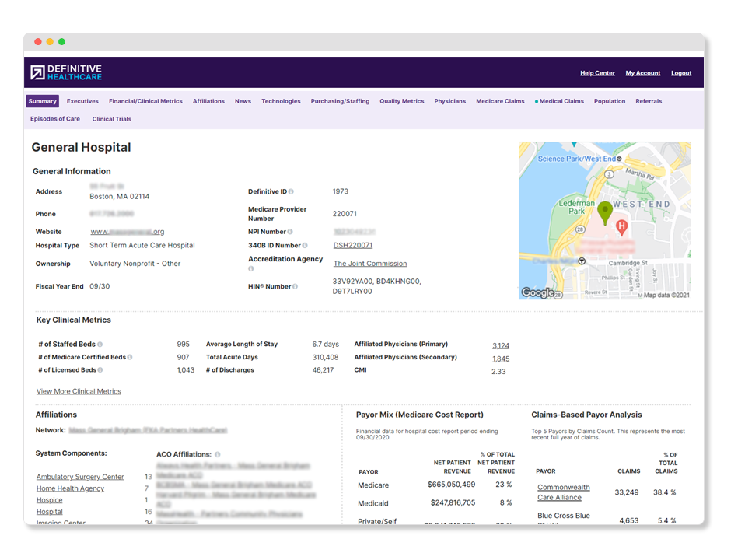Open the Help Center link

click(x=597, y=73)
